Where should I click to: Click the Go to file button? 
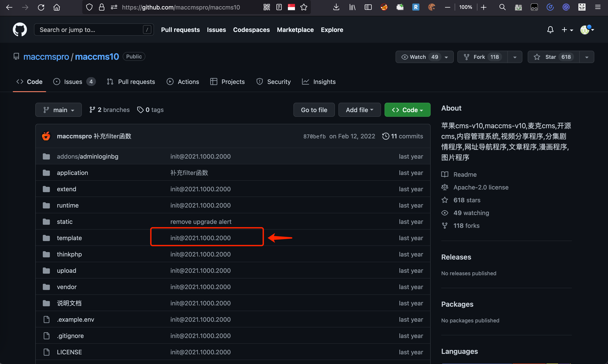tap(314, 110)
